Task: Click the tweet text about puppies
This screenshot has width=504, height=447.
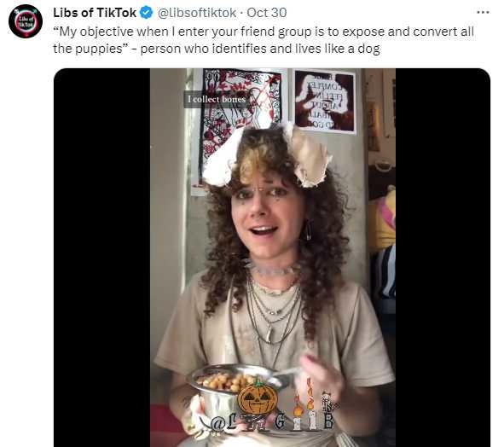Action: coord(264,40)
